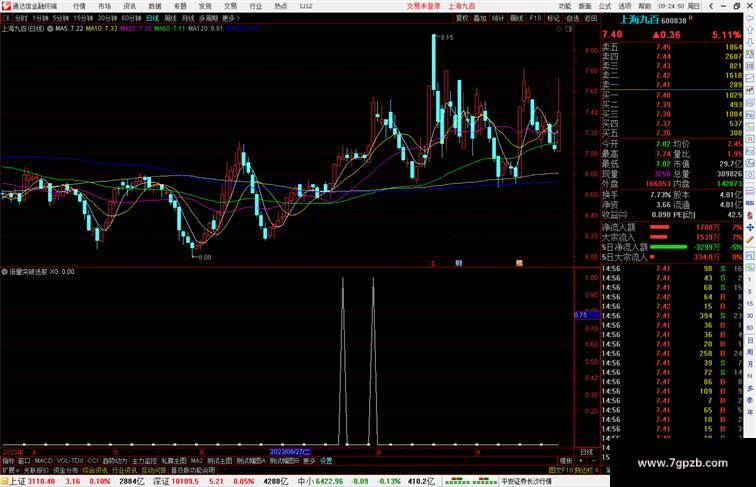Viewport: 756px width, 487px height.
Task: Click the 标记 mark button
Action: (553, 18)
